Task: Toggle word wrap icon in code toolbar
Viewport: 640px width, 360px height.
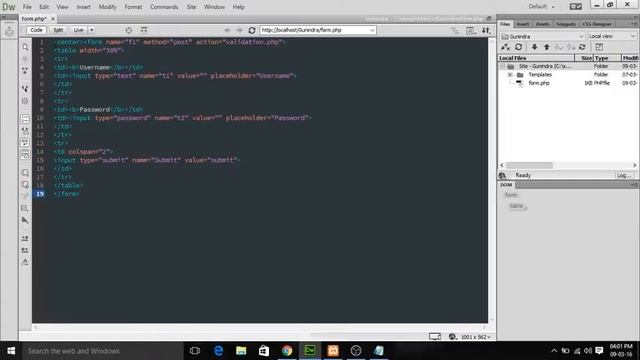Action: 25,142
